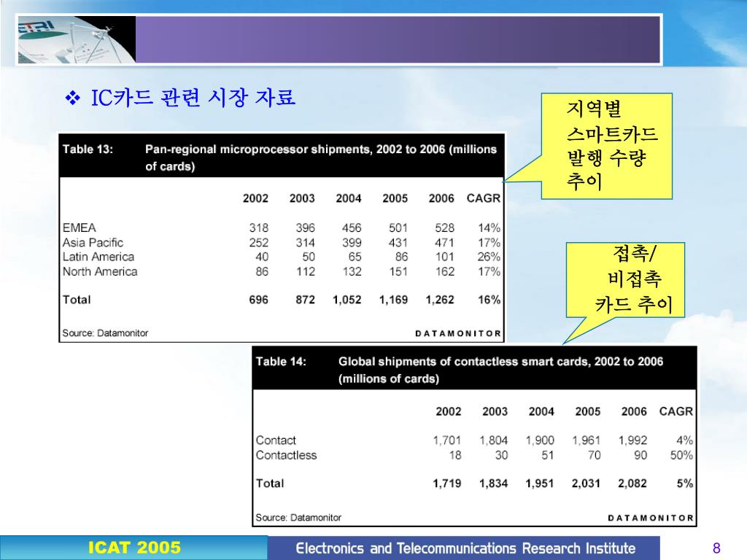Click Latin America 2006 value 101

tap(444, 257)
